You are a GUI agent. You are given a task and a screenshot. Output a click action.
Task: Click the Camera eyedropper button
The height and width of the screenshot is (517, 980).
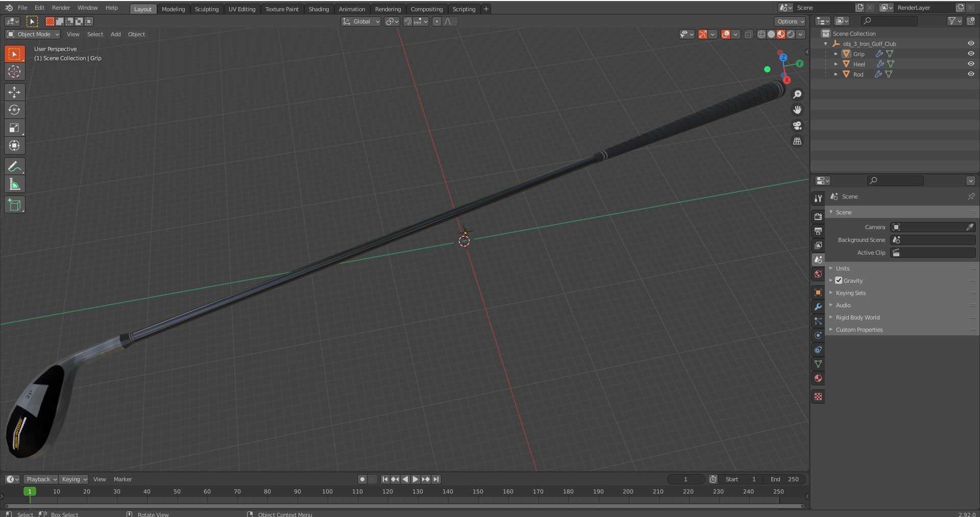click(970, 227)
